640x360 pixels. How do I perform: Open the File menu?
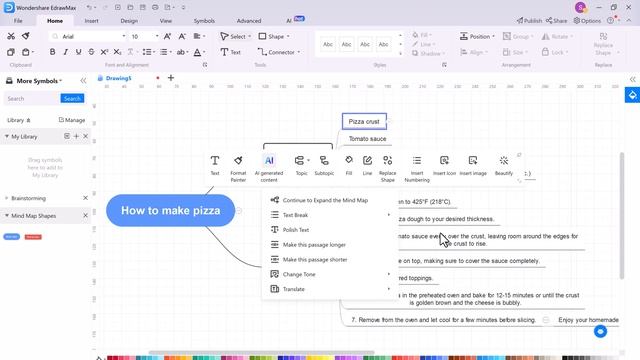coord(18,20)
